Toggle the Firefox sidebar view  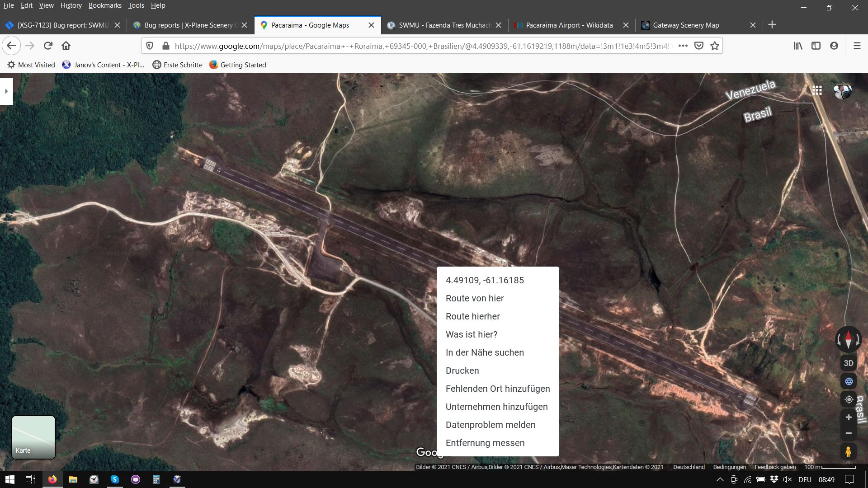[816, 46]
